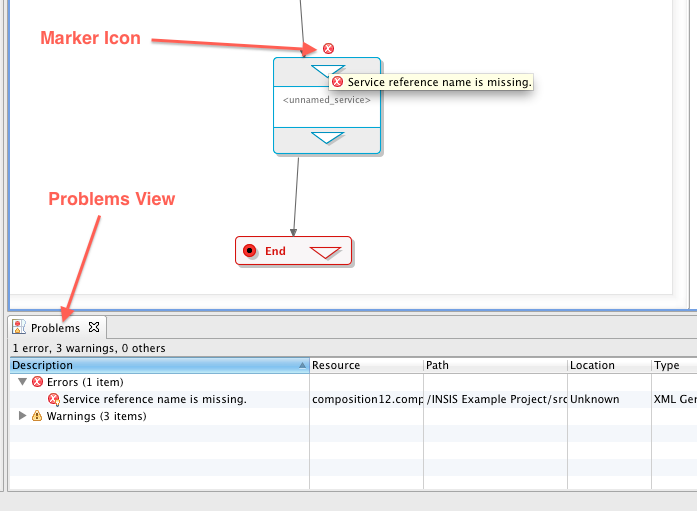
Task: Close the Problems view tab
Action: 93,327
